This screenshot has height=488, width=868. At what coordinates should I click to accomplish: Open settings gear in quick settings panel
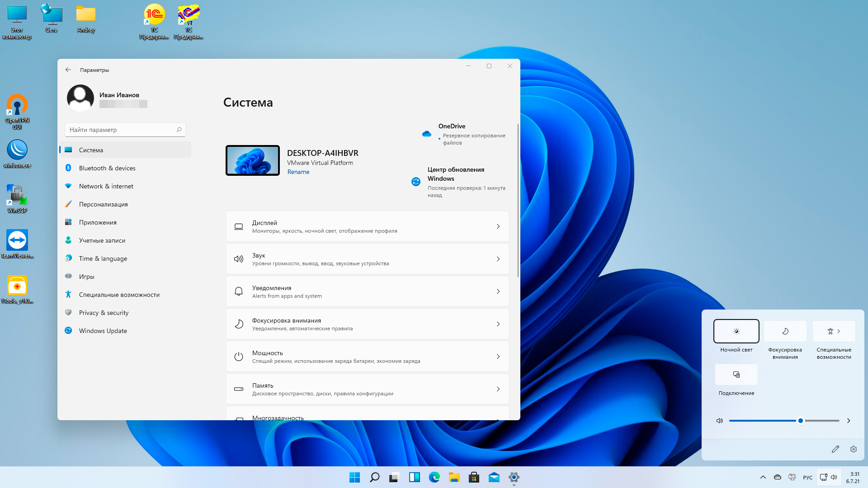tap(854, 449)
